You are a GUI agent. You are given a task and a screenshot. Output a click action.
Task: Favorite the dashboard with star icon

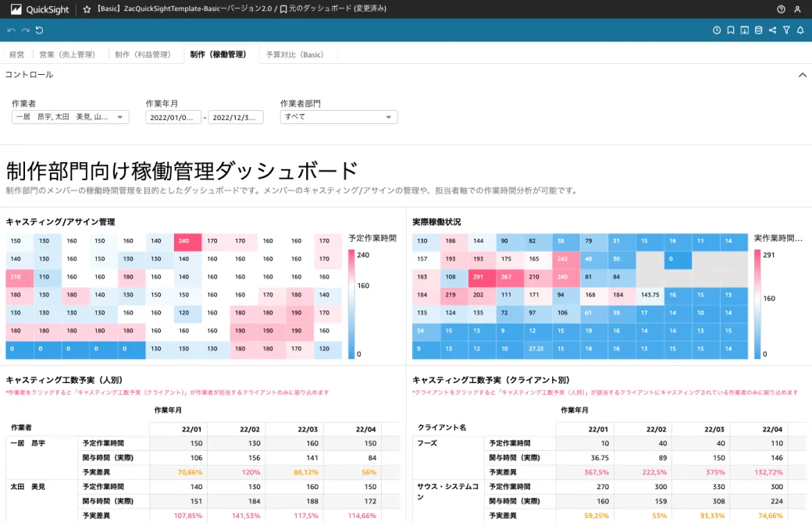(87, 9)
